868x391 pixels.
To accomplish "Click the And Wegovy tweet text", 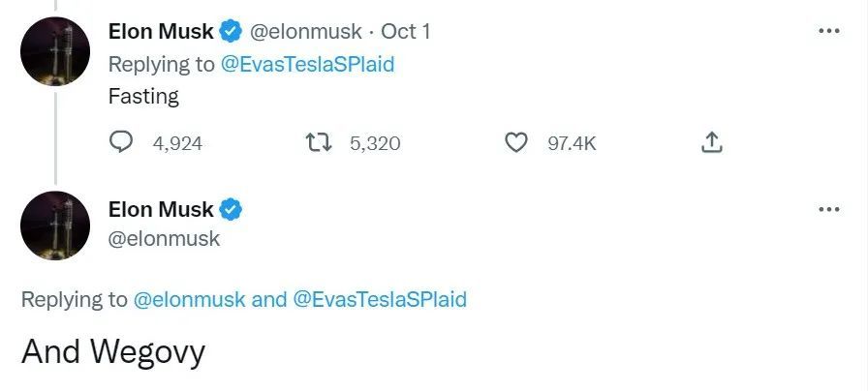I will point(113,351).
